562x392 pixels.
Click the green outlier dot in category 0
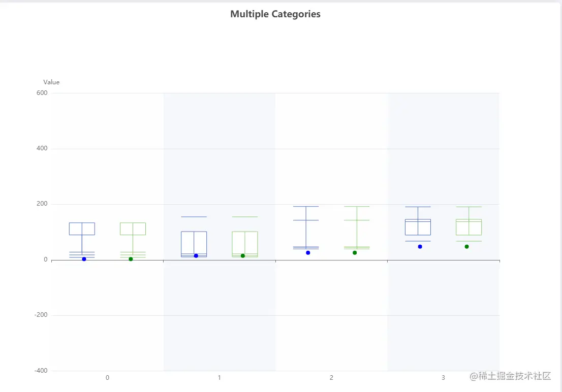(x=131, y=259)
